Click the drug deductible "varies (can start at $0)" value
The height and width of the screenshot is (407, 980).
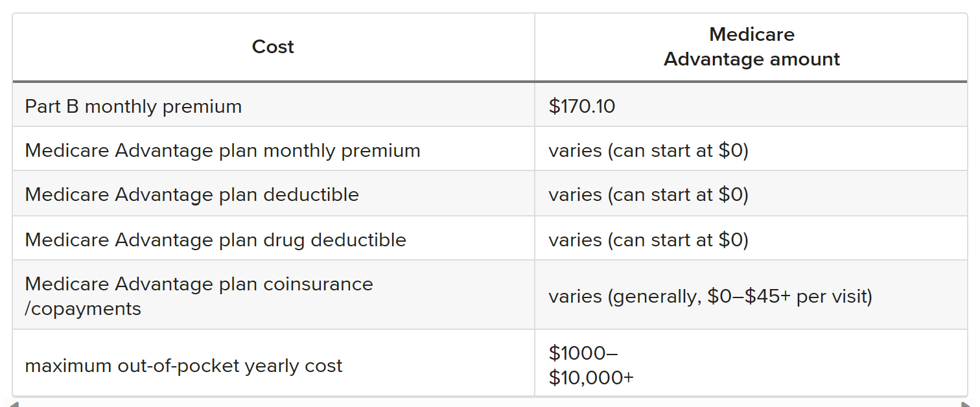coord(648,240)
